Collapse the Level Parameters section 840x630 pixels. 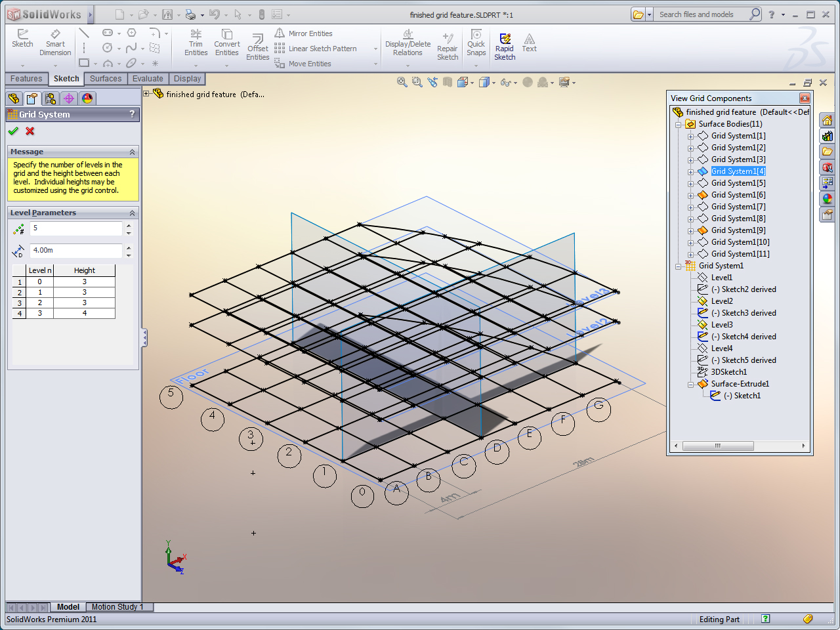[131, 213]
